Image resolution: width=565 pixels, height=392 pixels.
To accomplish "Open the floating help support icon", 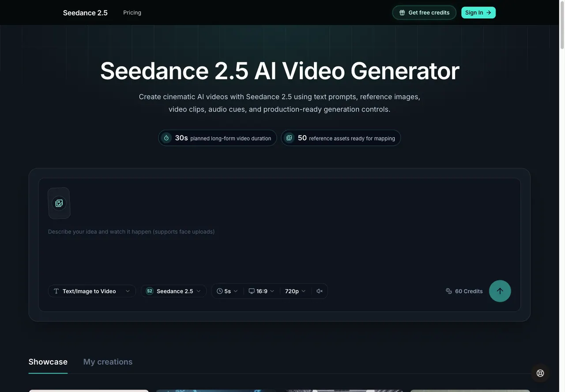I will point(540,373).
